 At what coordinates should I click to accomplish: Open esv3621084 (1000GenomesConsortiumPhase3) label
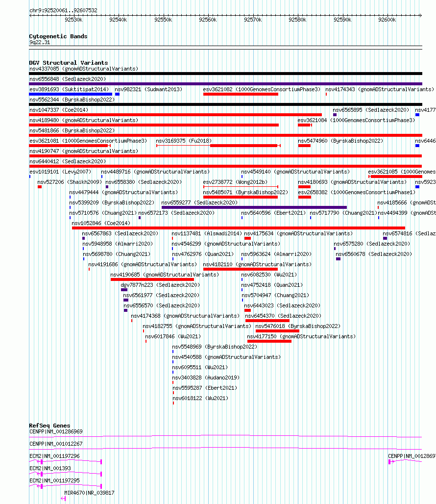[356, 120]
